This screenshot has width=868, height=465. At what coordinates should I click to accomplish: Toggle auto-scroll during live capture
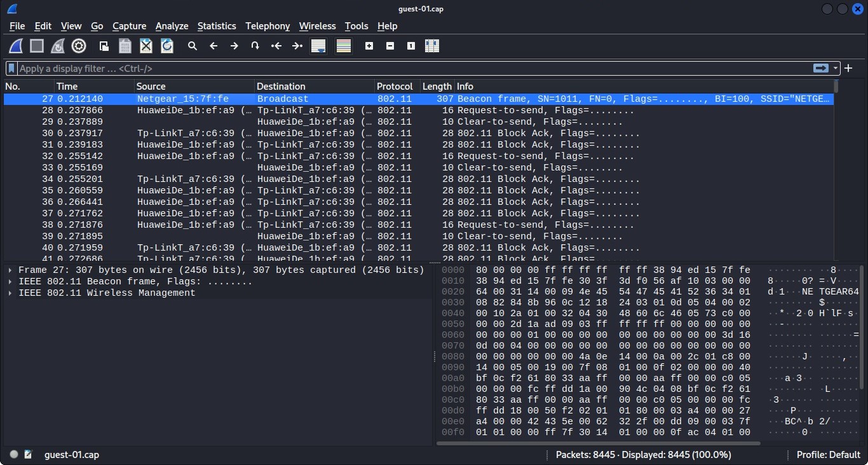(318, 46)
